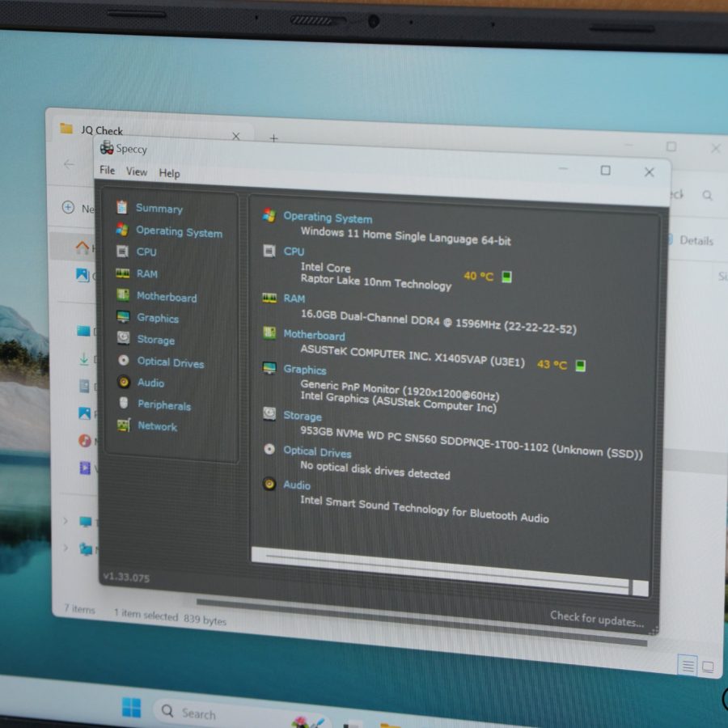Image resolution: width=728 pixels, height=728 pixels.
Task: Open the Motherboard summary heading link
Action: tap(315, 335)
